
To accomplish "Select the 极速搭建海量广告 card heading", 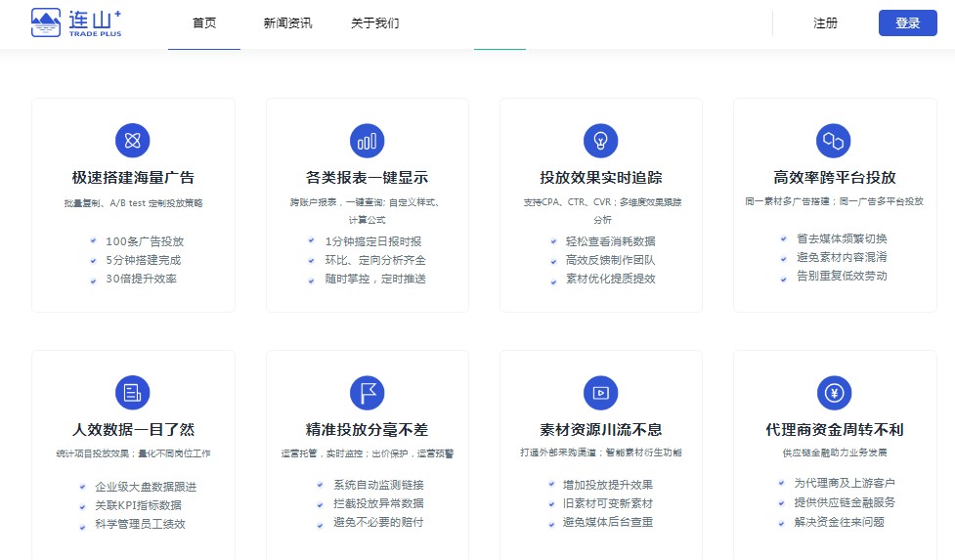I will pos(133,178).
